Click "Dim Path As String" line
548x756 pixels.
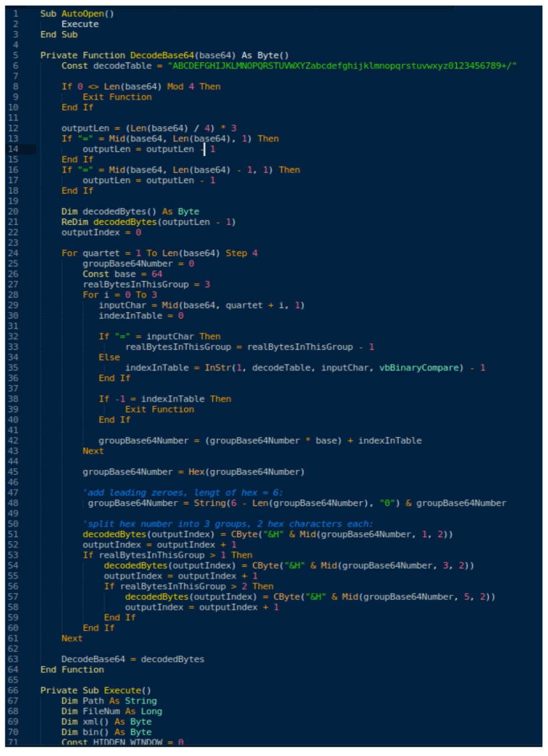click(x=109, y=701)
